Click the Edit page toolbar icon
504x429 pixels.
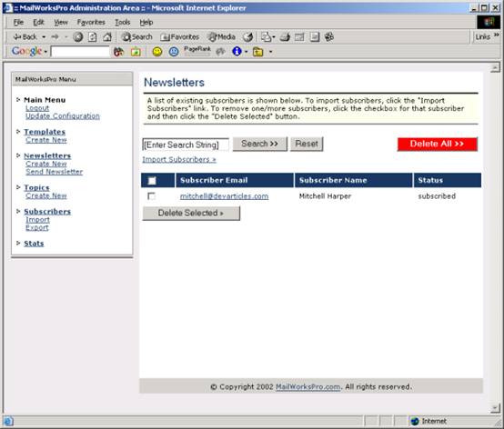click(x=299, y=37)
